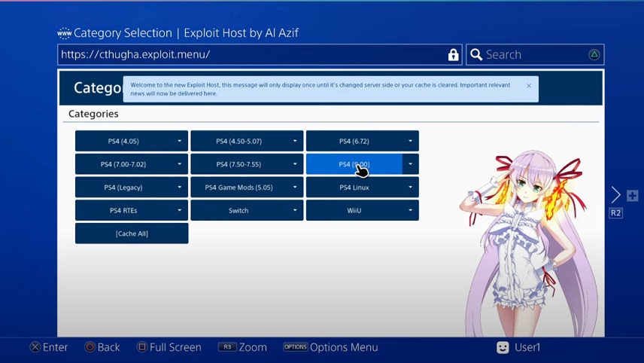Click the next page chevron arrow
The image size is (644, 363).
click(615, 195)
